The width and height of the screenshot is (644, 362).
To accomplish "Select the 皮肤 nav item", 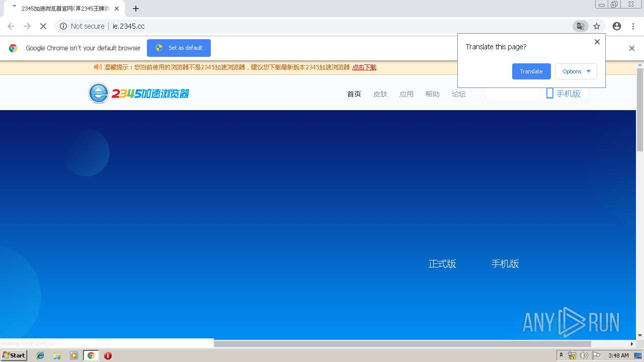I will (x=380, y=94).
